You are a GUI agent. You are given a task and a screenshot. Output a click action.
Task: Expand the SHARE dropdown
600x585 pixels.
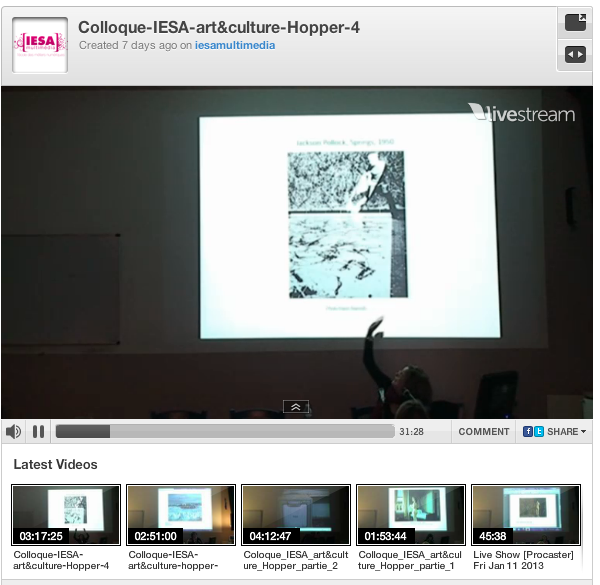click(567, 432)
